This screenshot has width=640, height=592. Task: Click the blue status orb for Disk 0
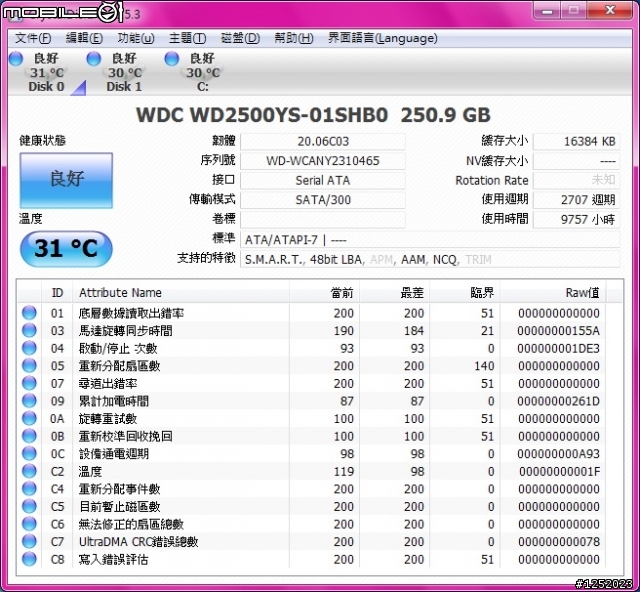16,58
